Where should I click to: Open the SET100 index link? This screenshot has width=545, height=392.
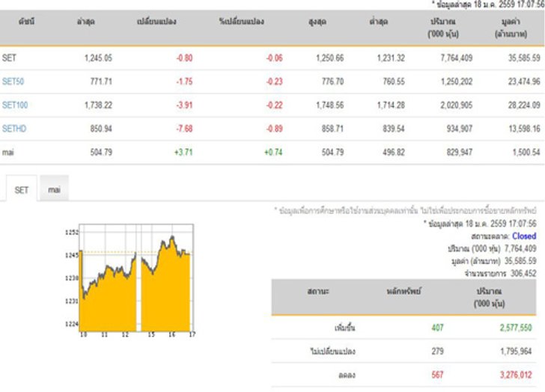[x=15, y=105]
